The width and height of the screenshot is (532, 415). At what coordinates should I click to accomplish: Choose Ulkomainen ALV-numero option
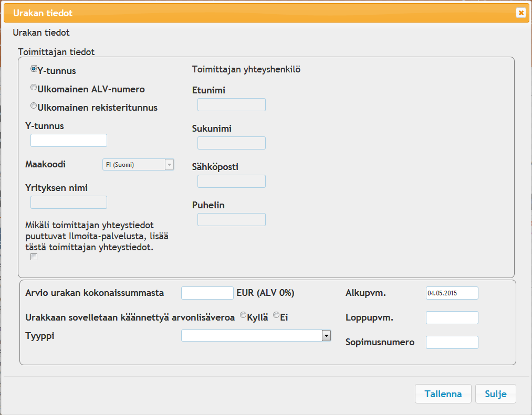(34, 88)
